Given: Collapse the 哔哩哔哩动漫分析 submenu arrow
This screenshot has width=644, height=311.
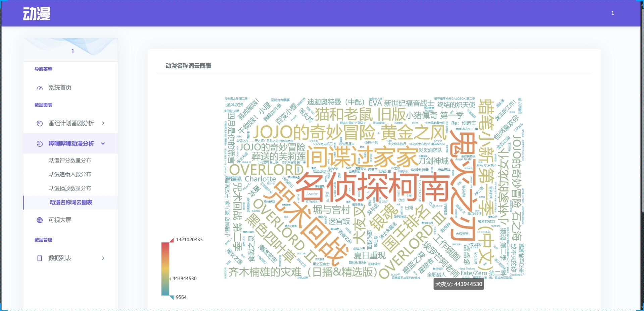Looking at the screenshot, I should 103,144.
